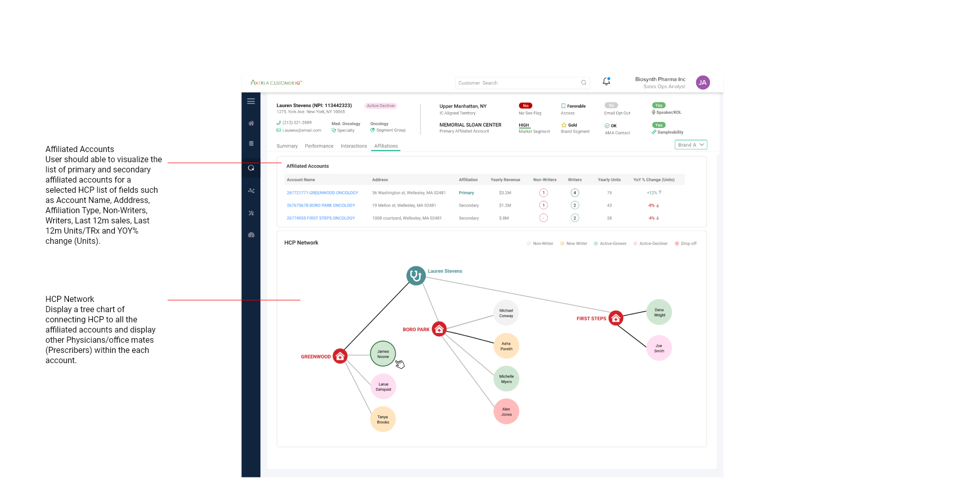The image size is (980, 483).
Task: Toggle the Email Opt-Out 'No' pill
Action: coord(611,106)
